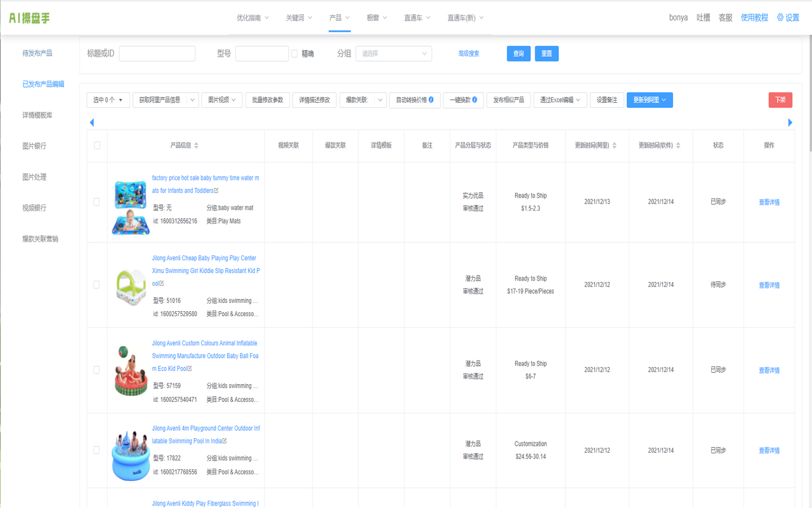Click 查看详情 for the first product
Screen dimensions: 812x508
point(769,203)
